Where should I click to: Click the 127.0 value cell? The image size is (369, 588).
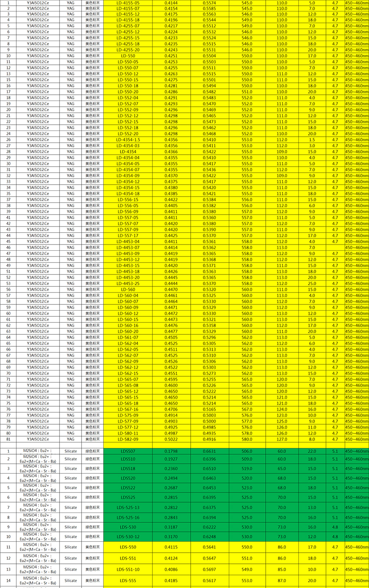(x=282, y=439)
